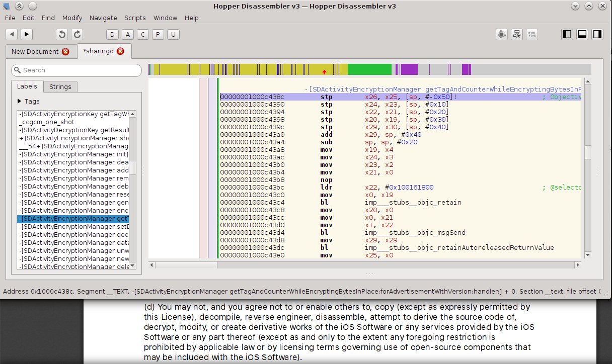Close the *sharingd tab
The height and width of the screenshot is (364, 612).
coord(120,51)
